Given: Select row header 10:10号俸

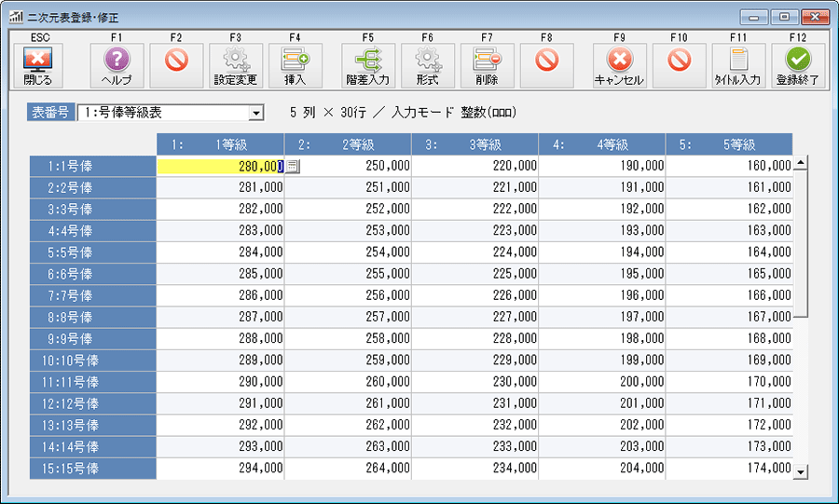Looking at the screenshot, I should (92, 361).
